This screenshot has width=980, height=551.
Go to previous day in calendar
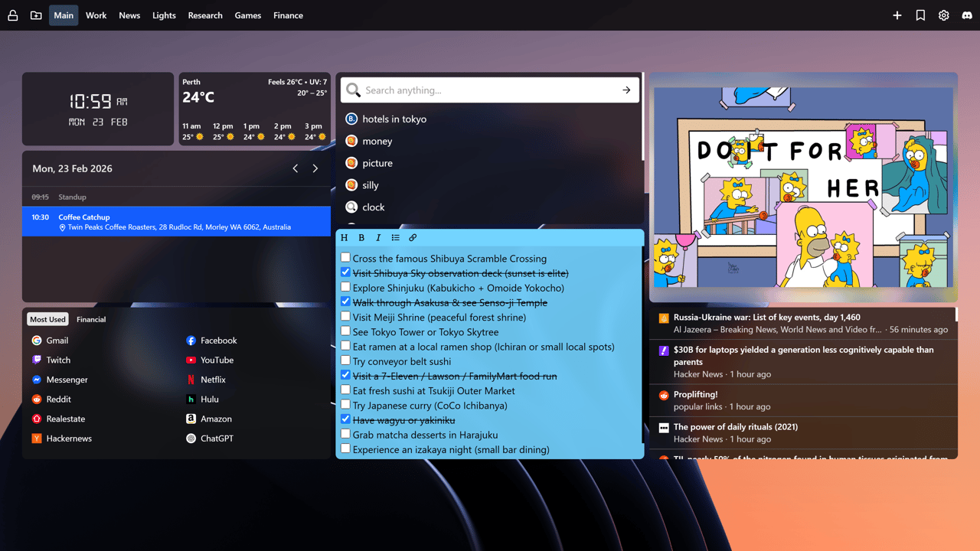296,168
